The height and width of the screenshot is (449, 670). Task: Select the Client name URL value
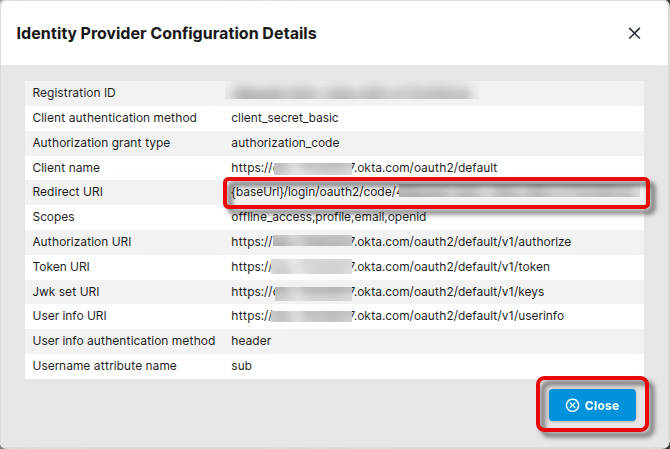point(364,168)
